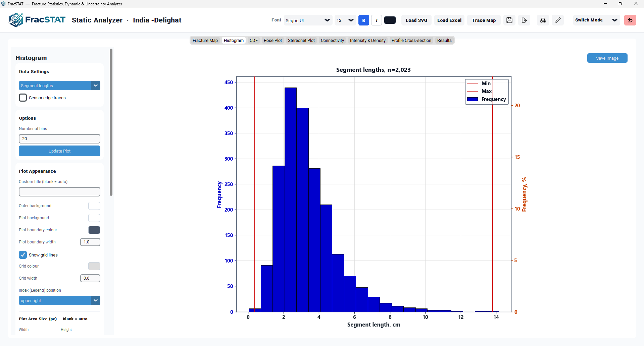Open the font size 12 dropdown
644x346 pixels.
(x=345, y=20)
